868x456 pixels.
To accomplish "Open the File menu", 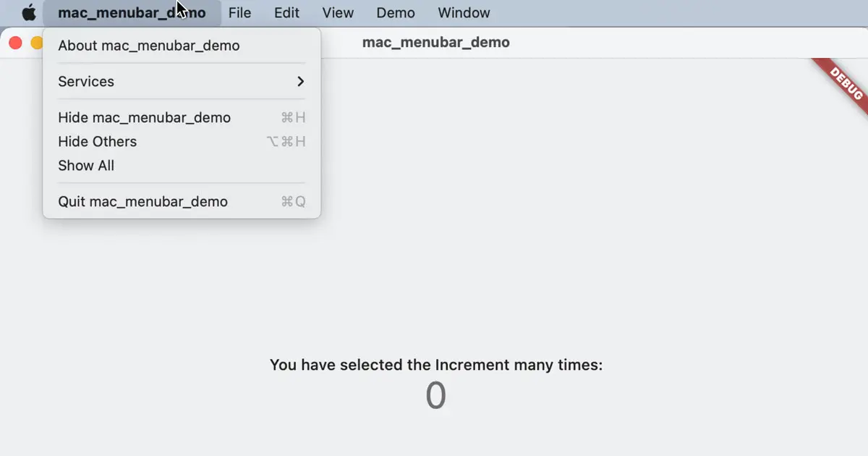I will (x=239, y=13).
